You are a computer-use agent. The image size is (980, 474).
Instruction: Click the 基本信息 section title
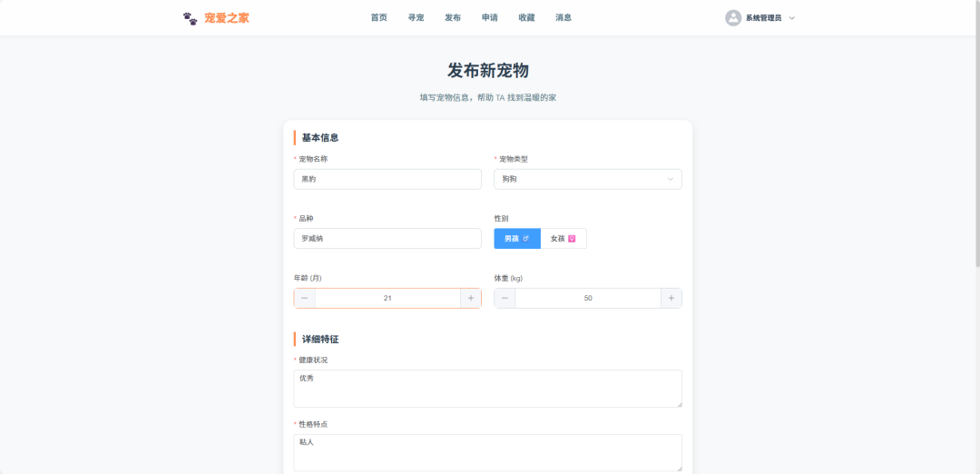(320, 138)
